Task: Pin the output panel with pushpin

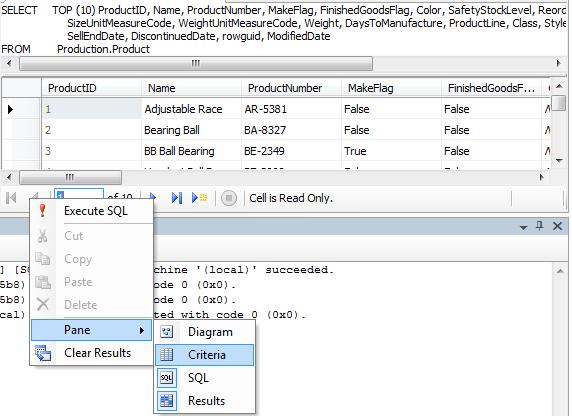Action: click(540, 226)
